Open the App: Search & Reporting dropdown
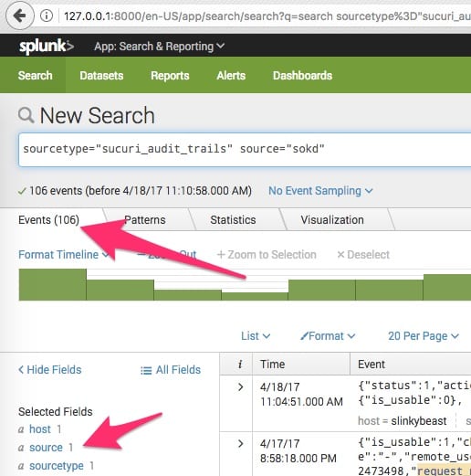The width and height of the screenshot is (471, 476). (159, 47)
